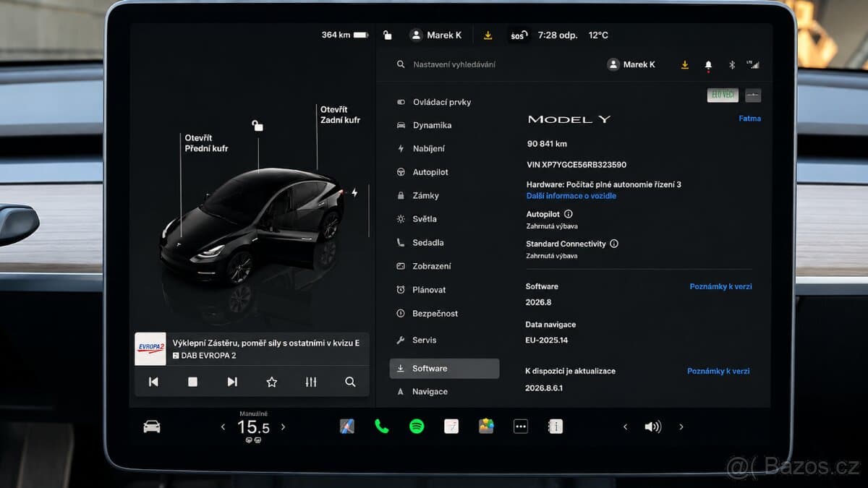Screen dimensions: 868x488
Task: Open media equalizer settings icon
Action: tap(311, 382)
